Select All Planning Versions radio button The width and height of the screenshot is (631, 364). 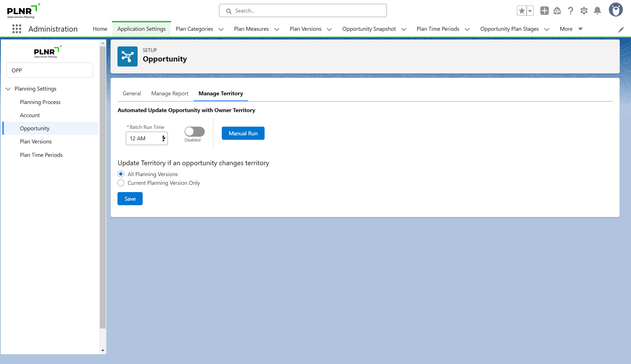click(121, 174)
